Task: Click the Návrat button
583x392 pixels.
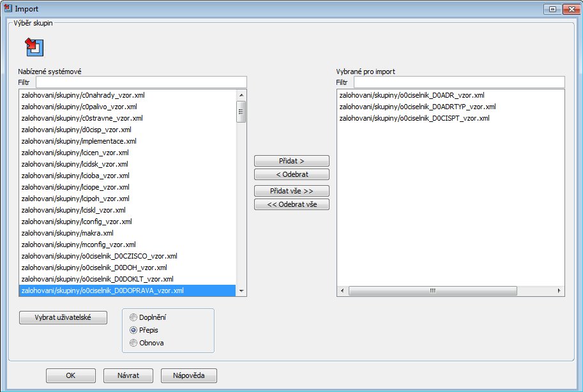Action: pos(128,375)
